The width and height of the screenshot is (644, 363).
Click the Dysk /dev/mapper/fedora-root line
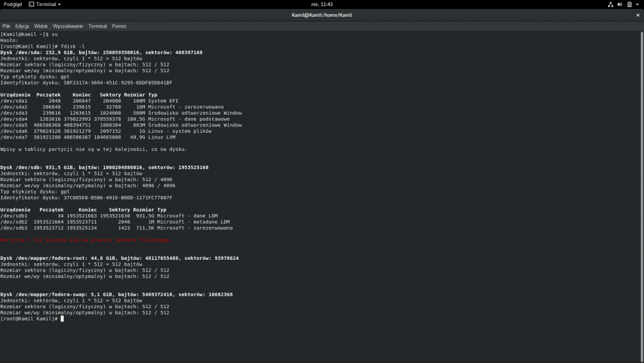(120, 258)
